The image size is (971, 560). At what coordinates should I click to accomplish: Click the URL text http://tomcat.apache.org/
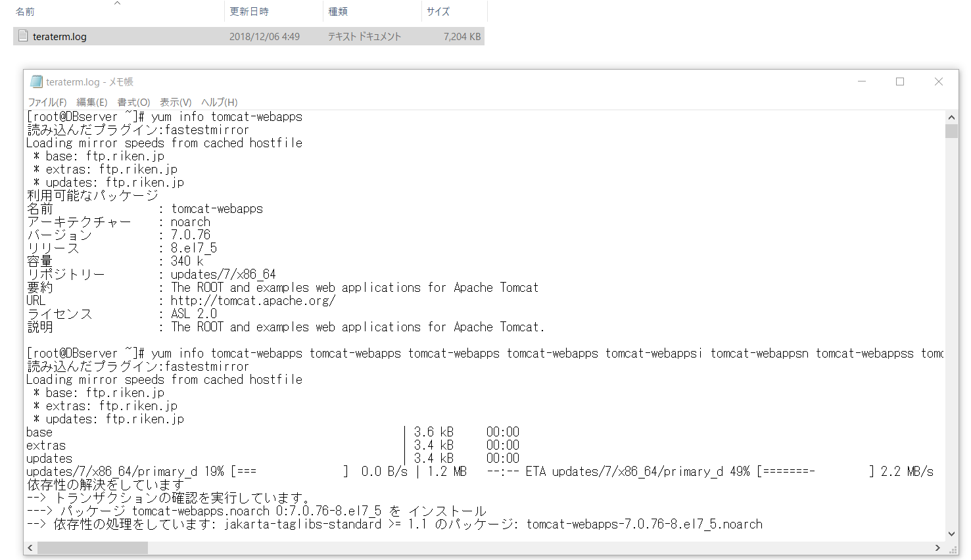pos(253,300)
